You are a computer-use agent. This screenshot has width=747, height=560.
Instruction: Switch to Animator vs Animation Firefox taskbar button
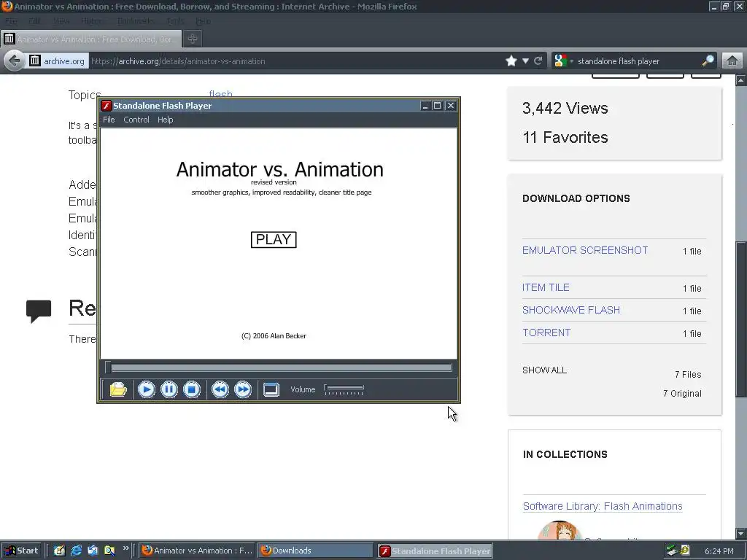pyautogui.click(x=197, y=551)
